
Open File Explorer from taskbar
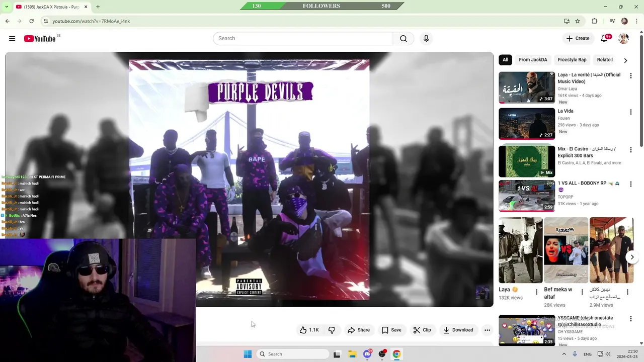coord(353,354)
